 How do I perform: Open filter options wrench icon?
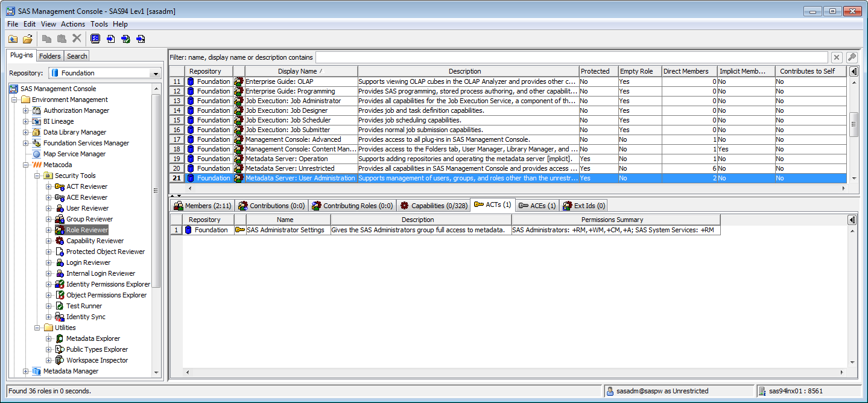(x=852, y=57)
